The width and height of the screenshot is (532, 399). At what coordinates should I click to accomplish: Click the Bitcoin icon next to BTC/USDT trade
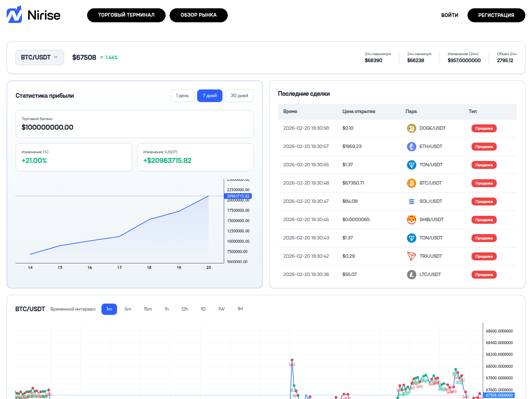coord(411,183)
